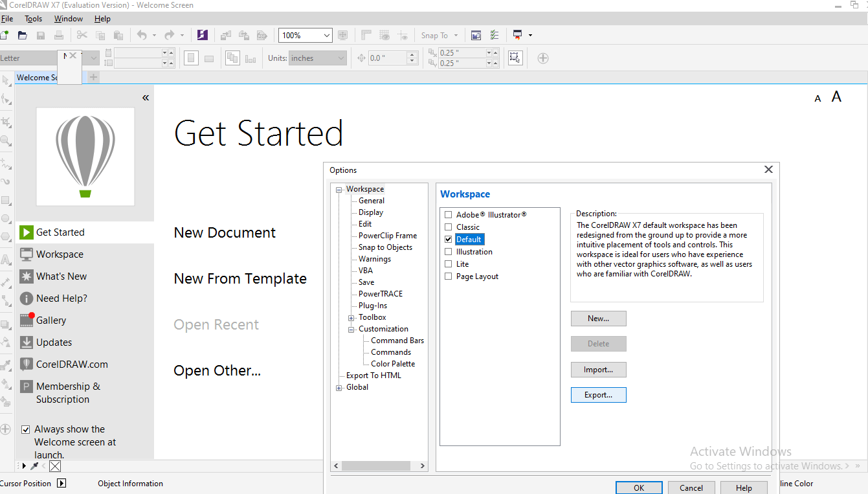This screenshot has height=494, width=868.
Task: Click the Welcome Screen toolbar icon
Action: click(x=476, y=35)
